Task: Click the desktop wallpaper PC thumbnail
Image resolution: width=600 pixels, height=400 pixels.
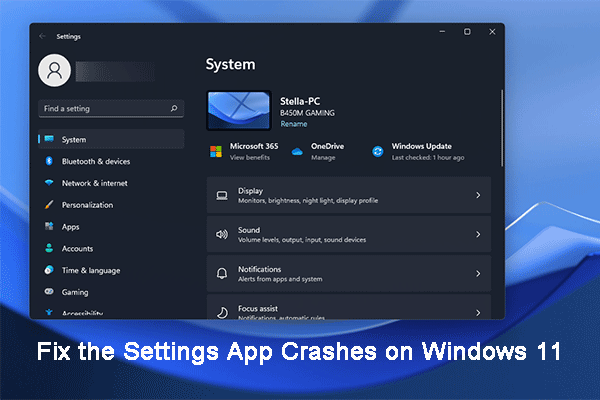Action: coord(239,110)
